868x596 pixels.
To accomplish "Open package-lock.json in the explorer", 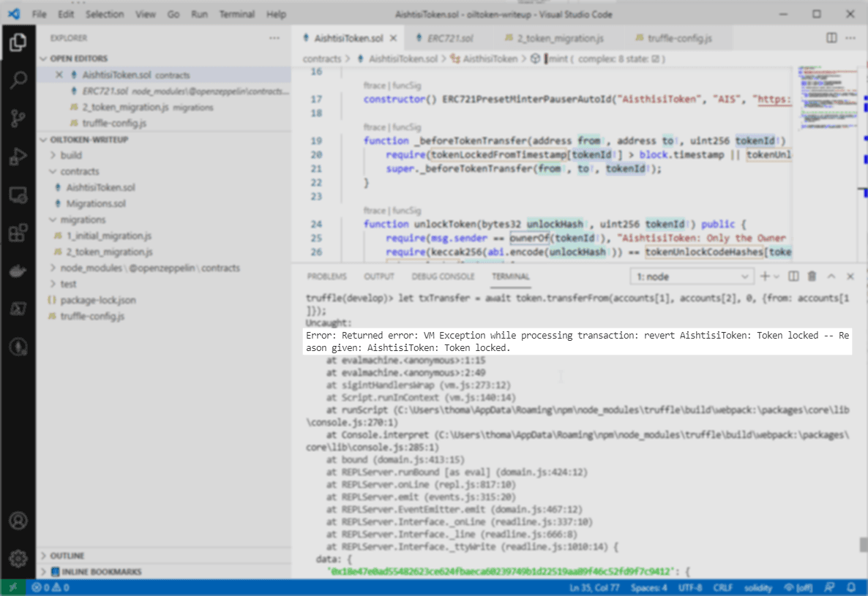I will coord(97,300).
